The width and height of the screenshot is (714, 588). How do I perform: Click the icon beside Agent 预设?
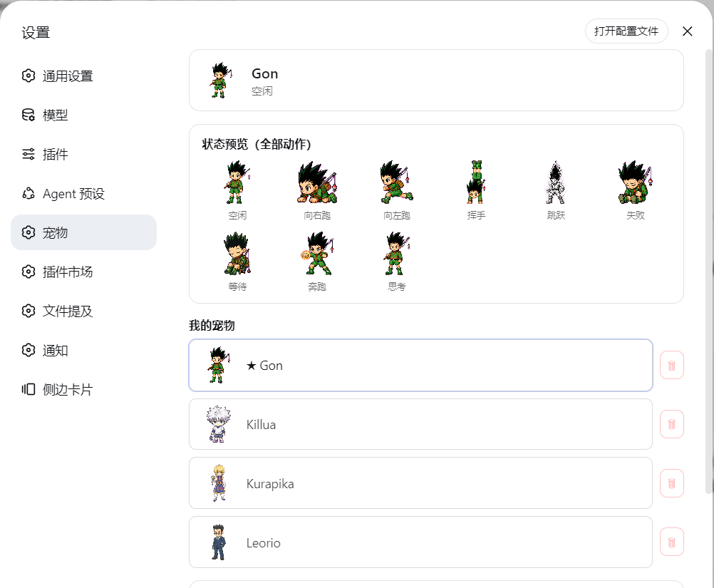pyautogui.click(x=29, y=193)
